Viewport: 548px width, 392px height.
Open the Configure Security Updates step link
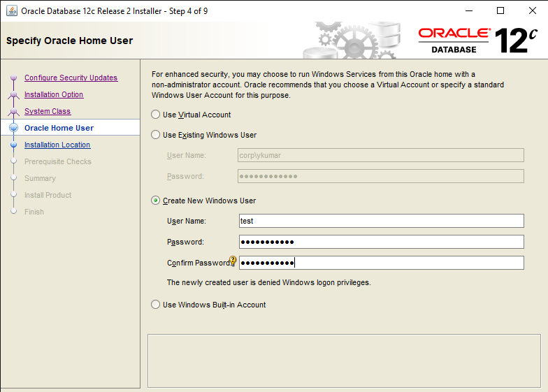click(x=71, y=78)
